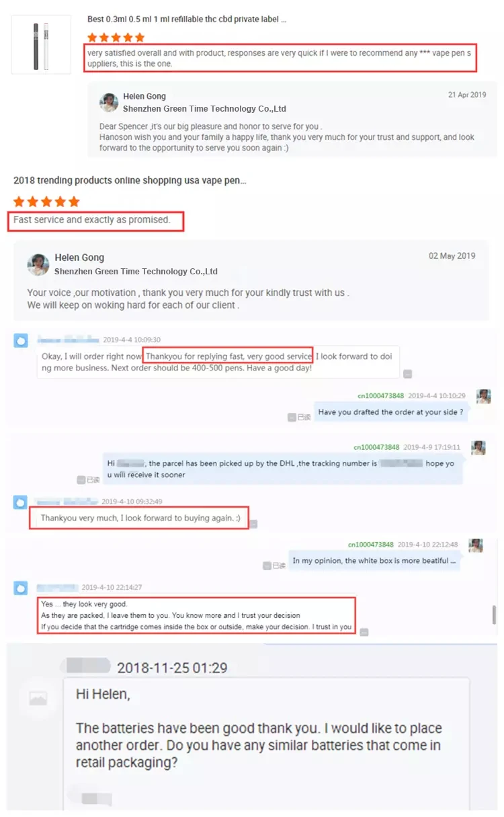Image resolution: width=504 pixels, height=817 pixels.
Task: Click buyer's blue avatar beside the 2019-4-4 10:09:30 message
Action: tap(21, 340)
